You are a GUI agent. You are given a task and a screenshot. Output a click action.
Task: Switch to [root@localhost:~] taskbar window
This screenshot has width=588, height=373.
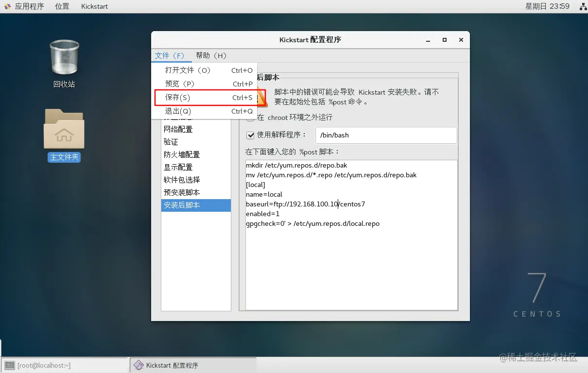65,365
